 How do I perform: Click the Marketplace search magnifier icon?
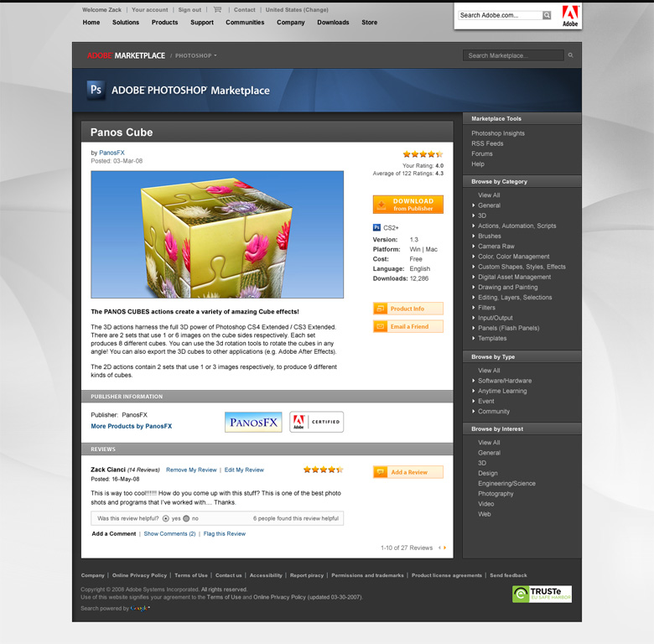[571, 55]
